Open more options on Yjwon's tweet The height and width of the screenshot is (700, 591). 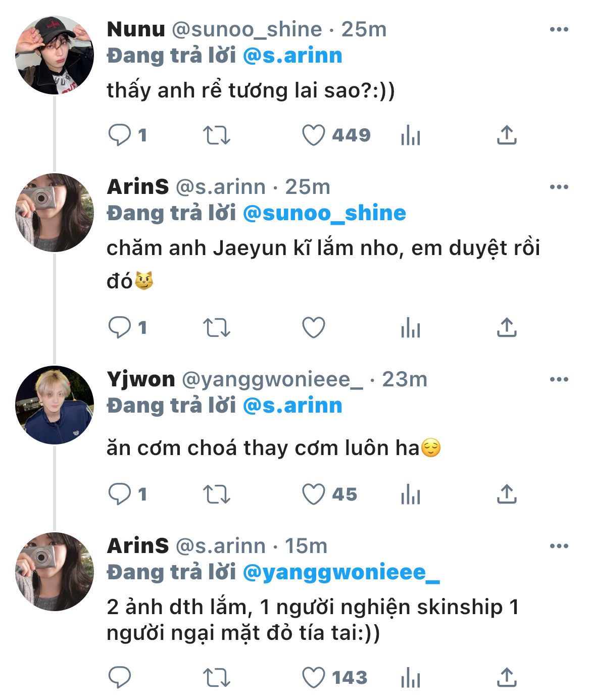(559, 380)
